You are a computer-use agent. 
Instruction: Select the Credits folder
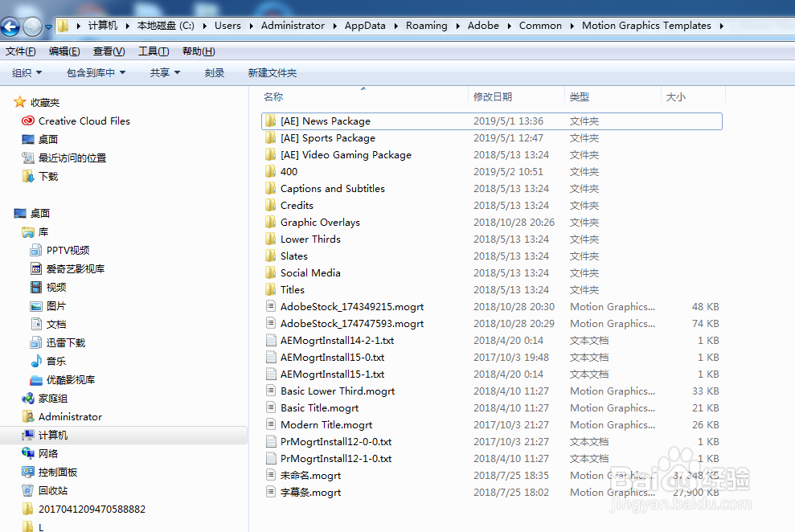[491, 205]
